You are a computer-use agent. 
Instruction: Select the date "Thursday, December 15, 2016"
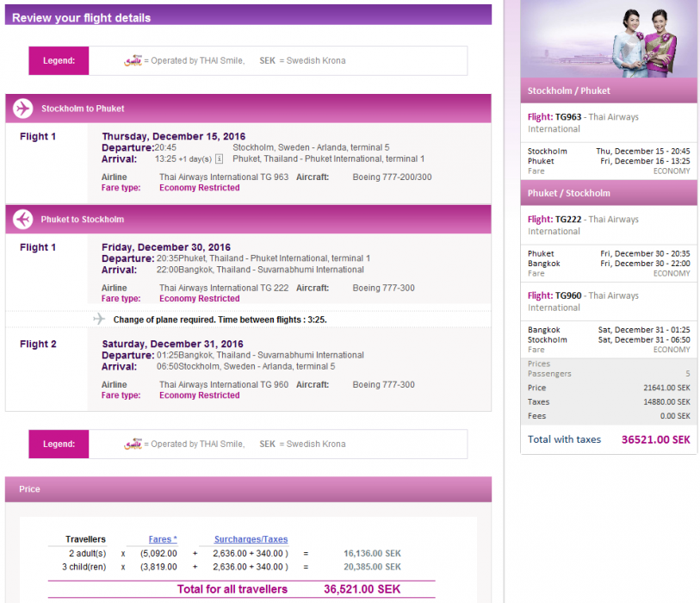coord(174,136)
